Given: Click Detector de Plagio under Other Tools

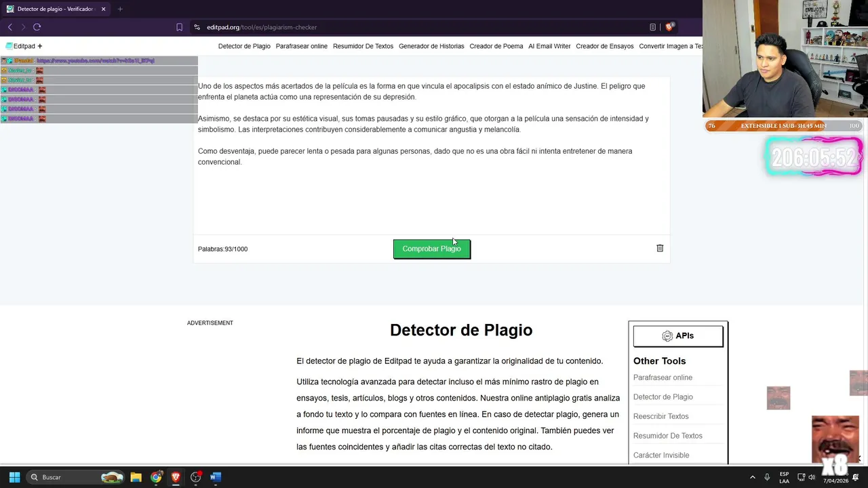Looking at the screenshot, I should tap(663, 397).
